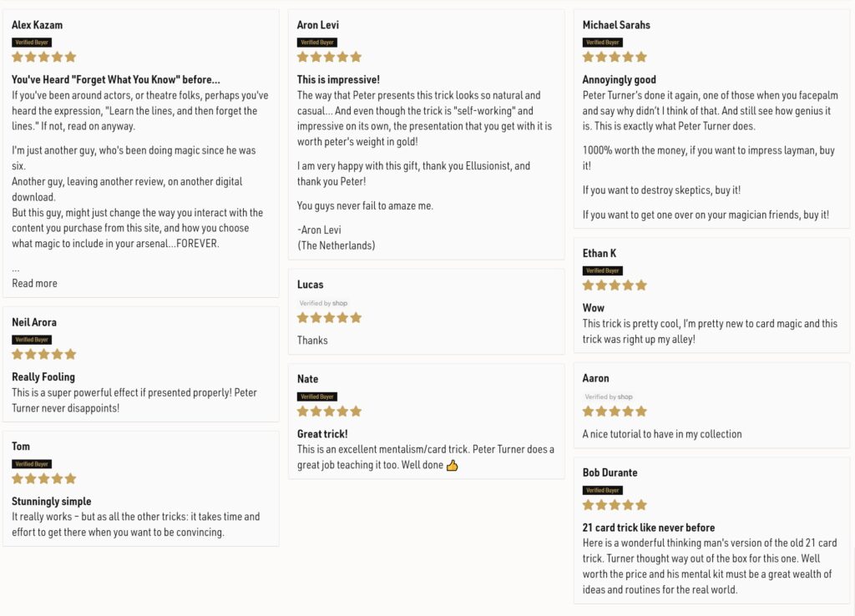Select reviewer name Alex Kazam

[x=37, y=25]
